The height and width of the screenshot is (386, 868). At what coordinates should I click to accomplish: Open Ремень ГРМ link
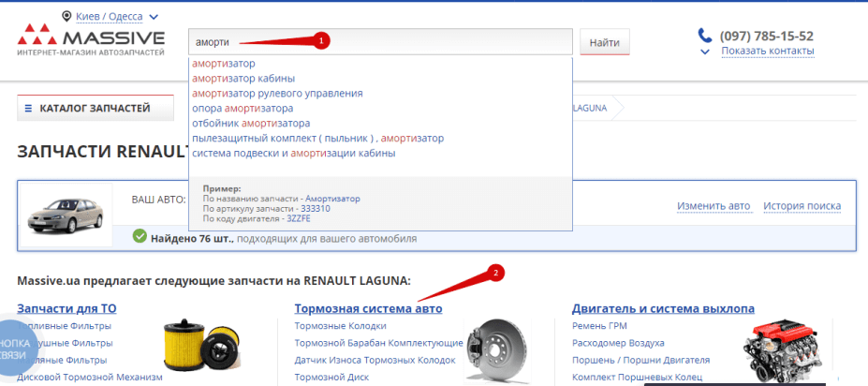tap(599, 326)
